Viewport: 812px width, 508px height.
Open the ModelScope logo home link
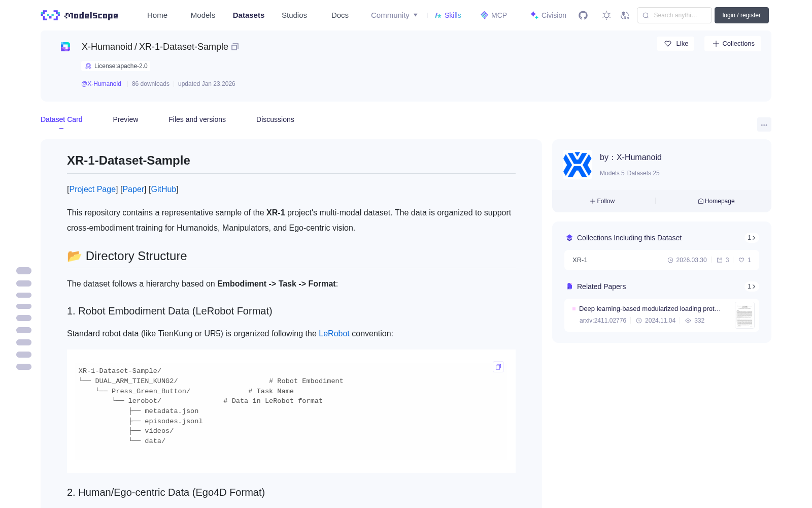coord(80,15)
